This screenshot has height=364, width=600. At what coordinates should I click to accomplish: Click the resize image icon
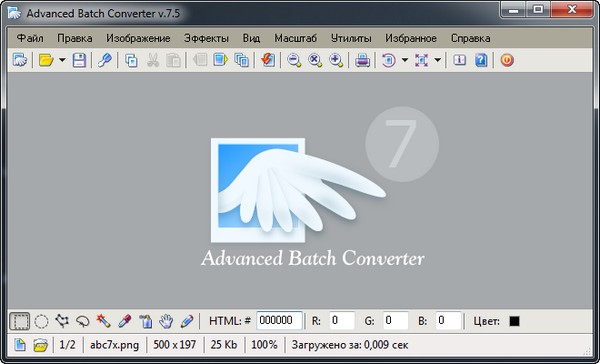pyautogui.click(x=421, y=60)
